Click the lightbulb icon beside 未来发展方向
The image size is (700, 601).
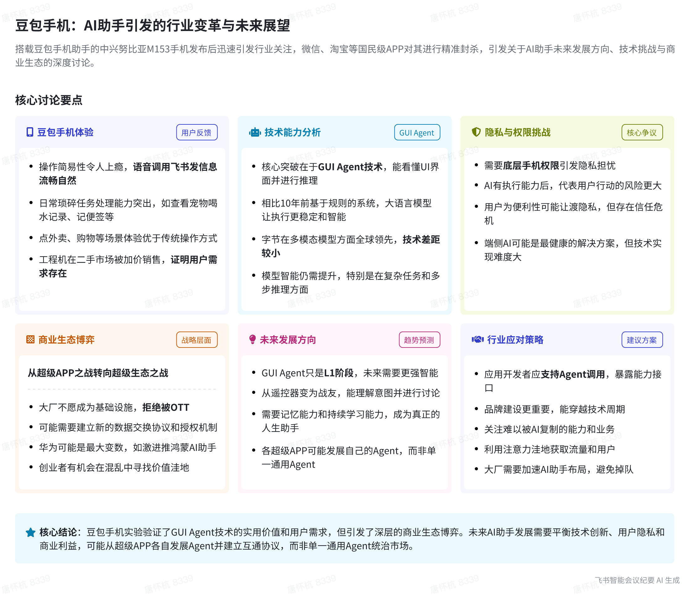click(x=252, y=340)
